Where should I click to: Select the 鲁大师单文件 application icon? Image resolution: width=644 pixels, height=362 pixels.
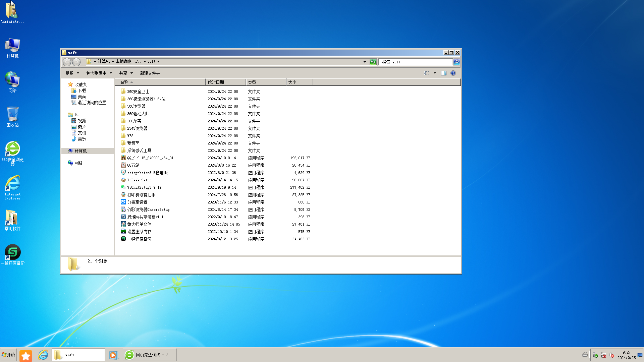pyautogui.click(x=123, y=224)
